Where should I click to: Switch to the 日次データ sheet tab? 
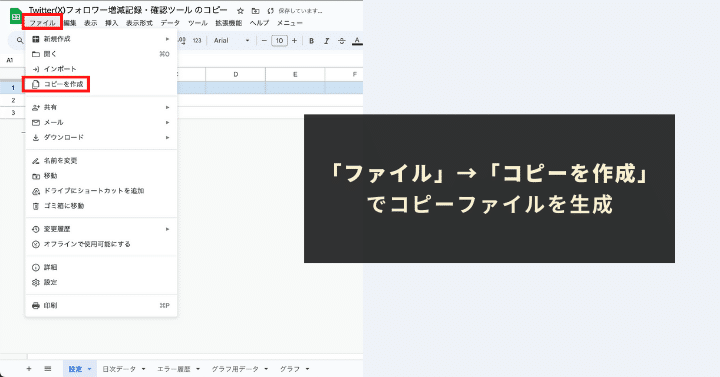119,369
